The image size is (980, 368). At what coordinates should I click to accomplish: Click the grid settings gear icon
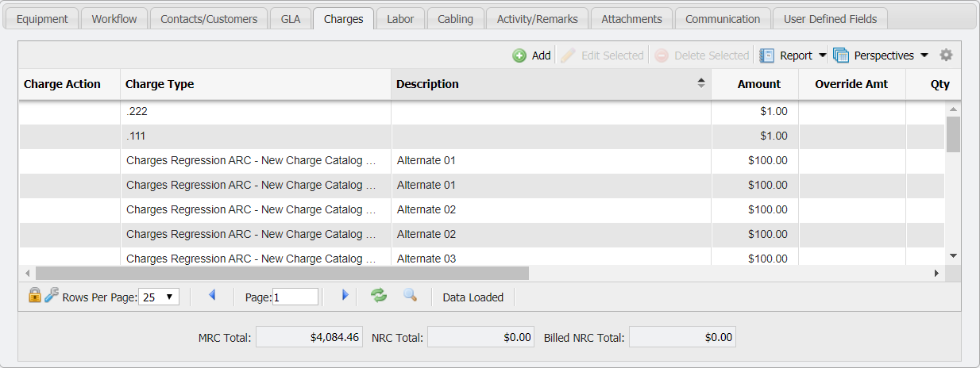tap(946, 56)
